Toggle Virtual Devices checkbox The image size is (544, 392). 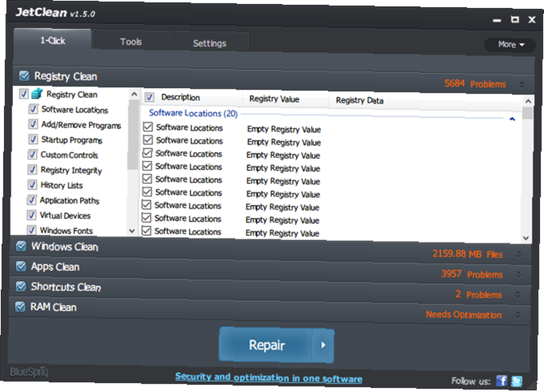tap(31, 215)
